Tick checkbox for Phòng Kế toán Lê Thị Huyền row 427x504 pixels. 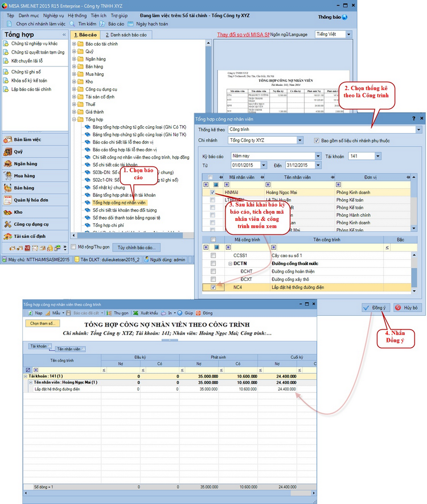[212, 200]
